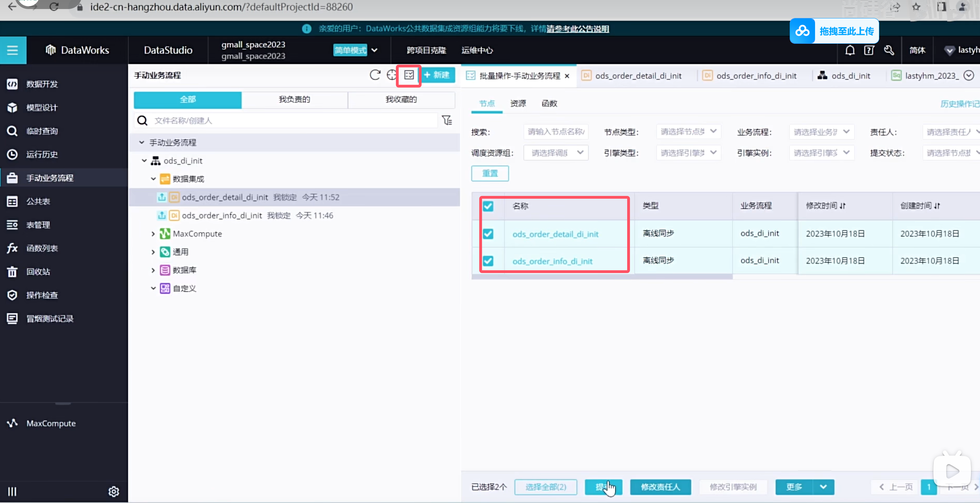Click the locate target icon in panel header
980x503 pixels.
tap(391, 75)
